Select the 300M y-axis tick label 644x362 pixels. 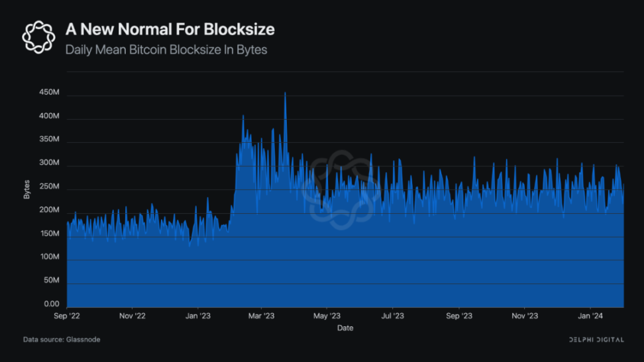[49, 163]
